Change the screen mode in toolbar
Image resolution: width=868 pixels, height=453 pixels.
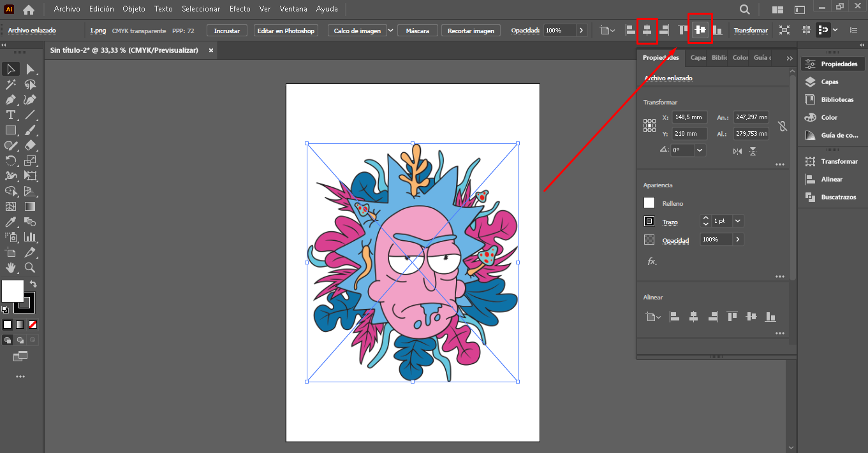click(x=20, y=356)
